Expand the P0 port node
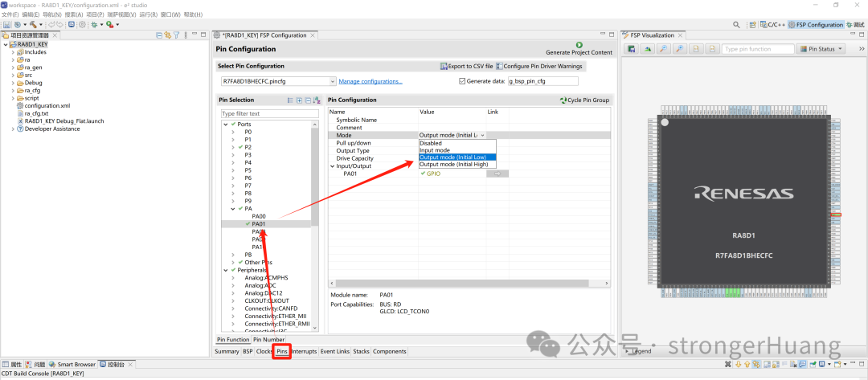Screen dimensions: 868x380 (233, 133)
